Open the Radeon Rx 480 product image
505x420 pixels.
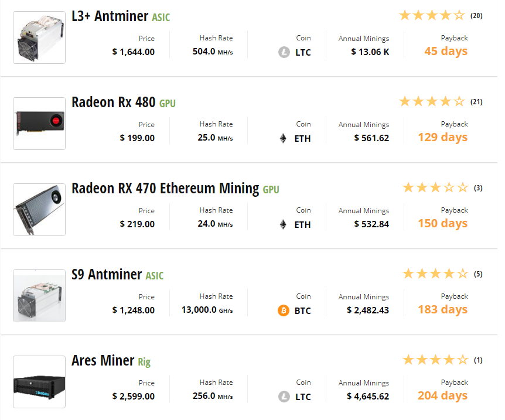pyautogui.click(x=39, y=124)
